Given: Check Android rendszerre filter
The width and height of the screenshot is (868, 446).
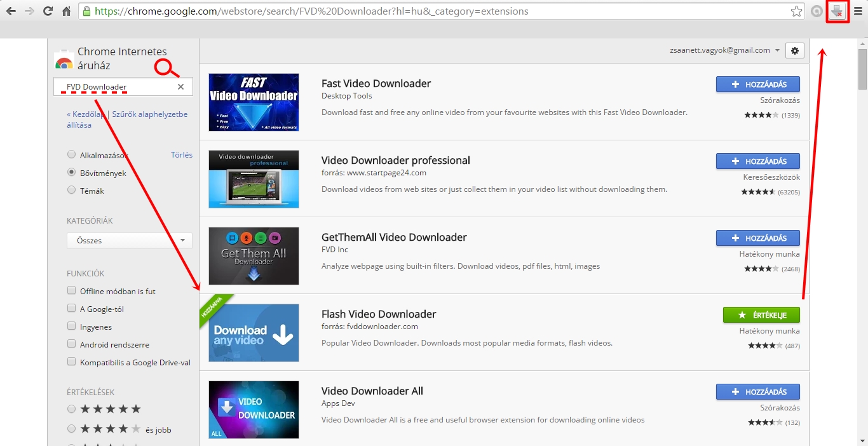Looking at the screenshot, I should point(71,344).
